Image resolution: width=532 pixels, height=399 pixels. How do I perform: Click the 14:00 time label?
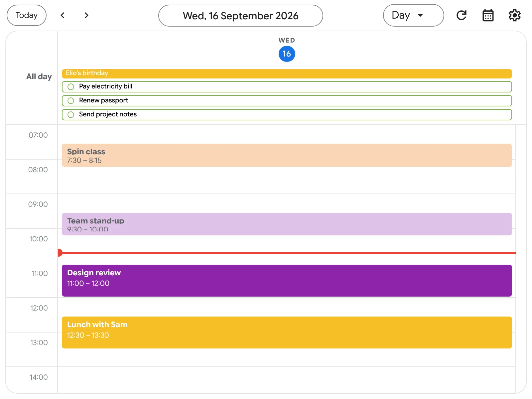click(39, 377)
